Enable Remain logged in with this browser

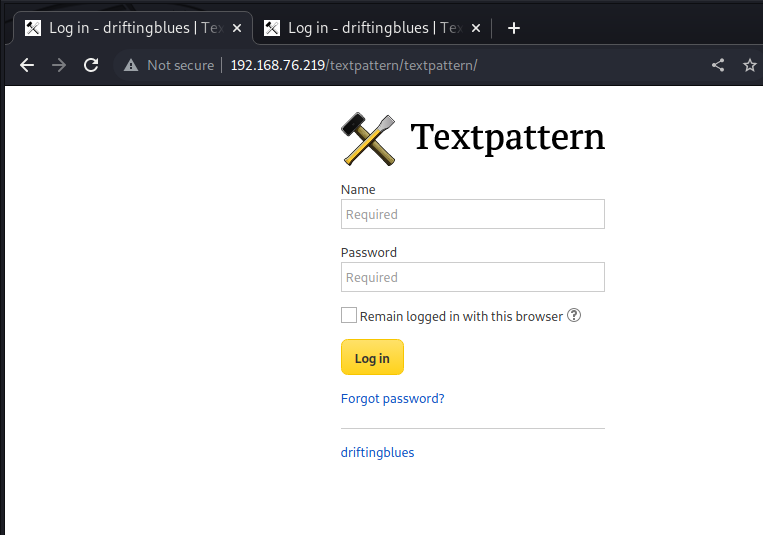pyautogui.click(x=349, y=315)
